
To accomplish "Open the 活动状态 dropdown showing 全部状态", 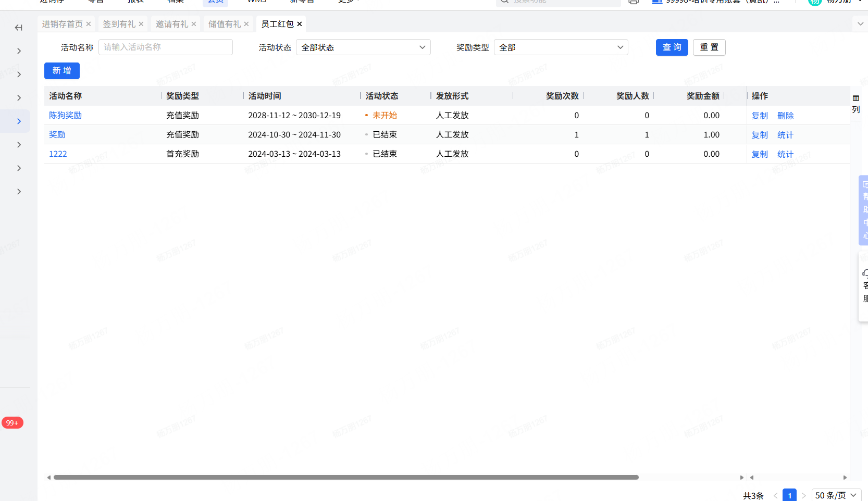I will click(x=363, y=47).
